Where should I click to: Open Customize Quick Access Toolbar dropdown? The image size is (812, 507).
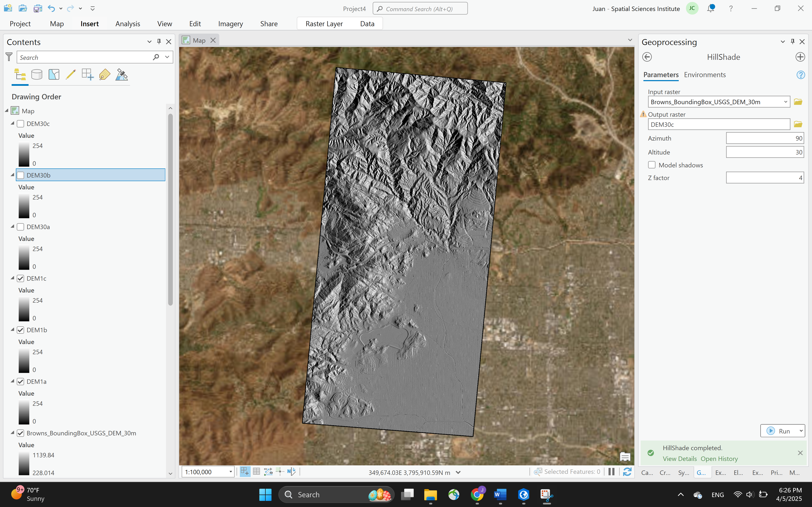pyautogui.click(x=93, y=8)
